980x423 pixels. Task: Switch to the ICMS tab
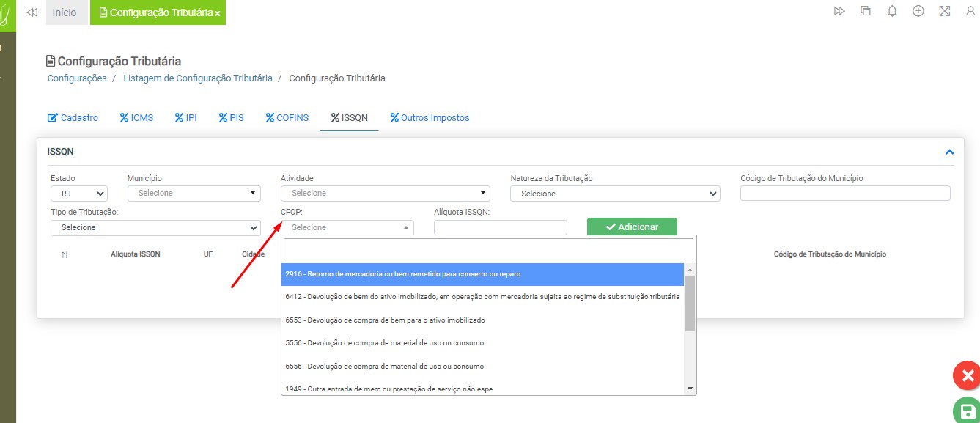[136, 117]
